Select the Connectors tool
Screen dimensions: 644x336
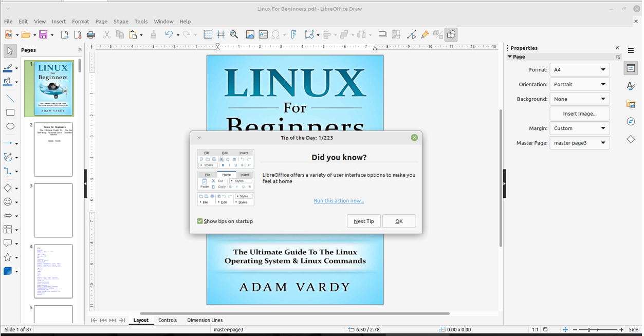(8, 171)
